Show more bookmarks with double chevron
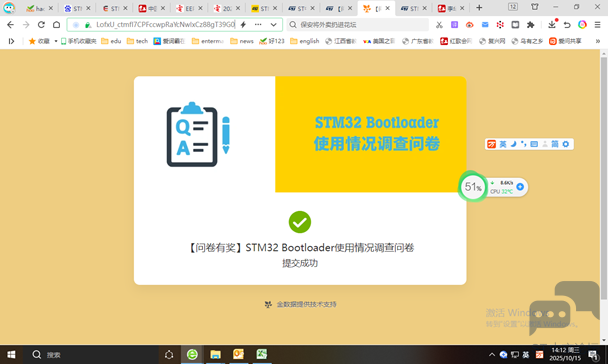The height and width of the screenshot is (364, 608). coord(598,41)
